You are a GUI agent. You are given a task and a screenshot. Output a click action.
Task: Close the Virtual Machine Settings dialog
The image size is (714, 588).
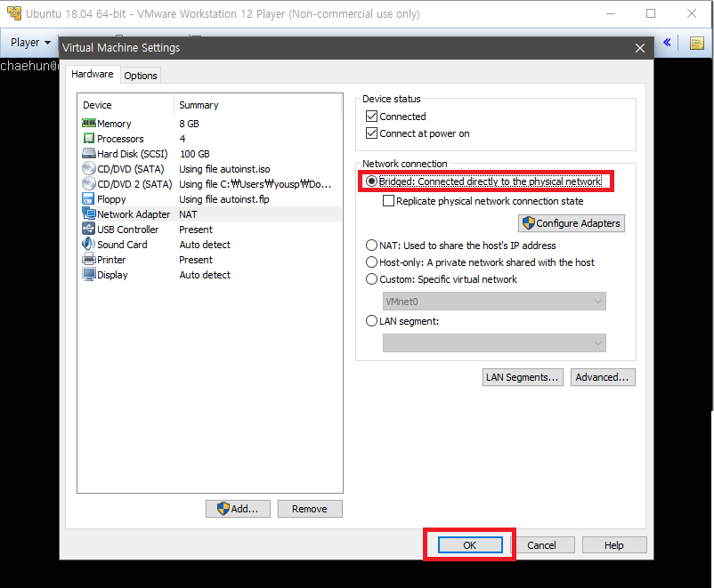pyautogui.click(x=640, y=48)
